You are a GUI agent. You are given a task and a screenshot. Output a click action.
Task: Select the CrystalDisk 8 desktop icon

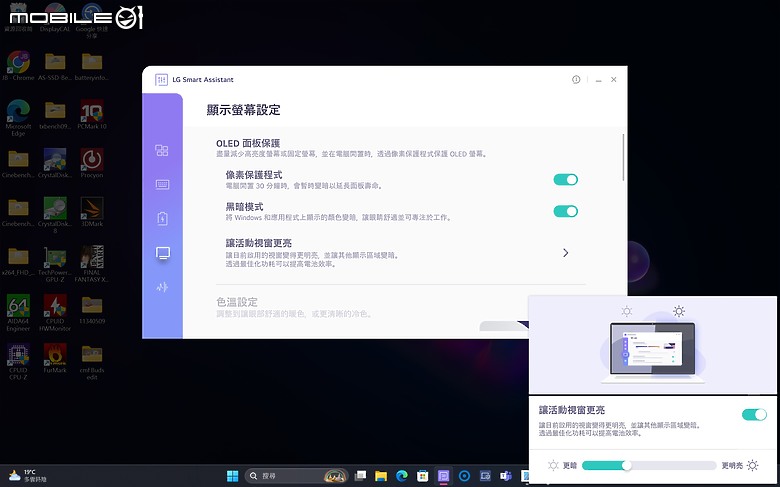coord(55,215)
